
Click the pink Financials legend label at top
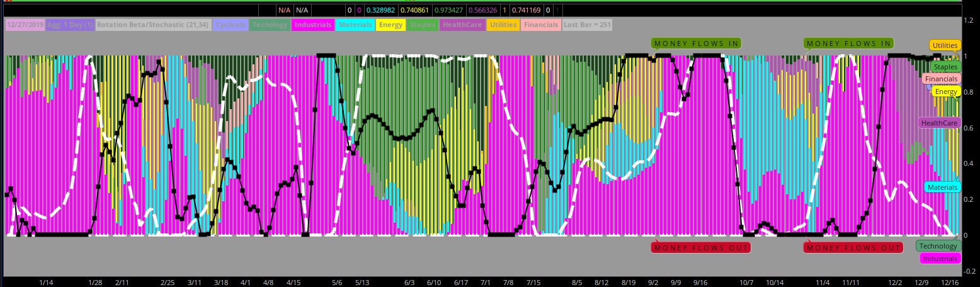click(541, 25)
